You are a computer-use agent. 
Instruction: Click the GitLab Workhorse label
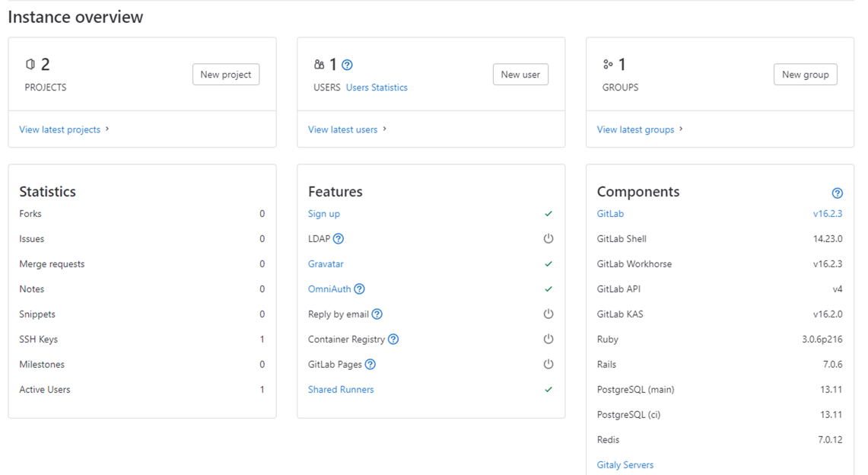tap(634, 264)
